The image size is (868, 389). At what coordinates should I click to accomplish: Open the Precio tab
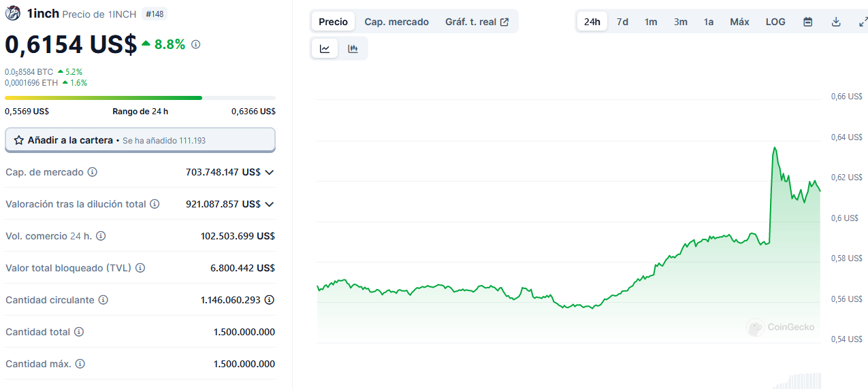[x=333, y=22]
